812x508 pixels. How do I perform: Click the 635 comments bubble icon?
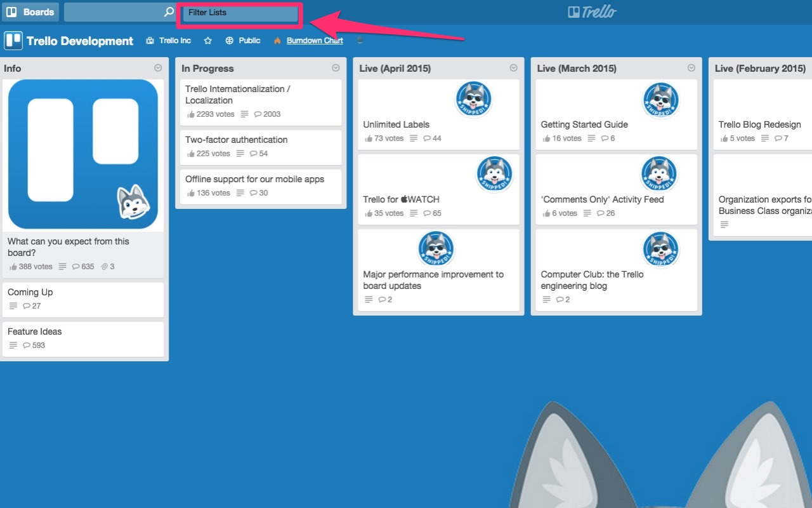click(75, 267)
